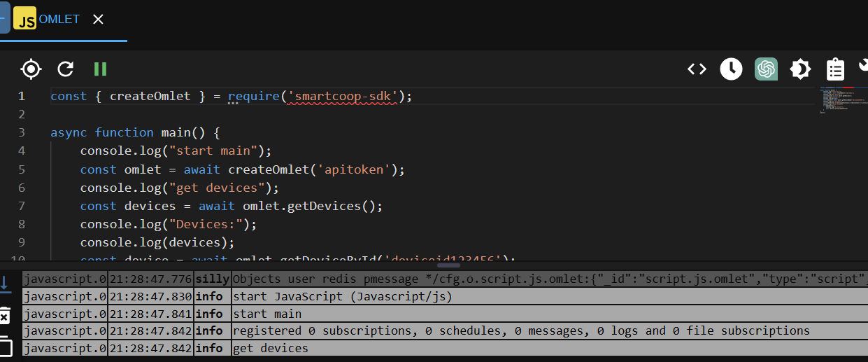
Task: Toggle the dark theme brightness icon
Action: click(800, 69)
